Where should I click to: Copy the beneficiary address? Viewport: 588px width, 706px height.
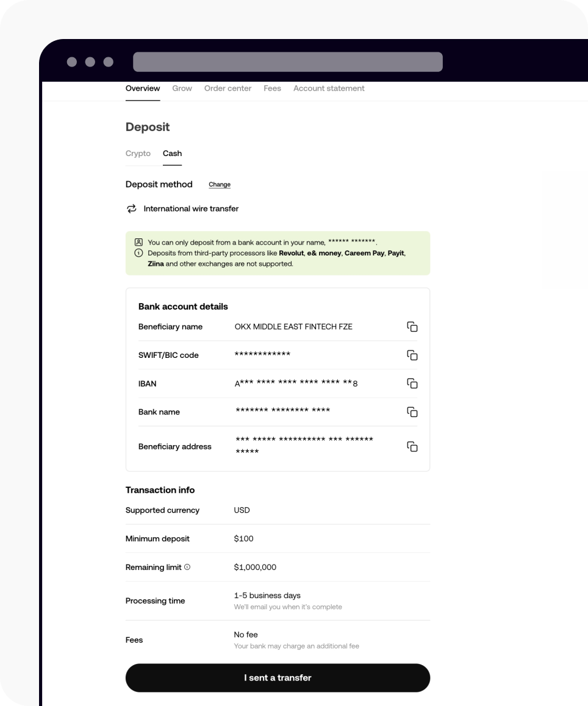[x=412, y=446]
